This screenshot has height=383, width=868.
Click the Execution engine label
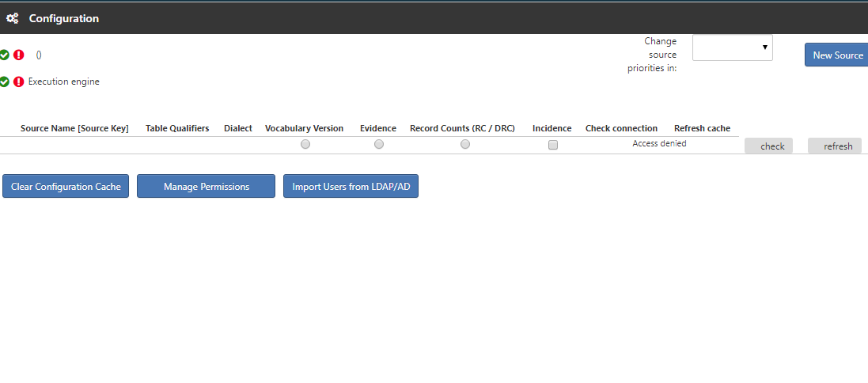[x=63, y=82]
